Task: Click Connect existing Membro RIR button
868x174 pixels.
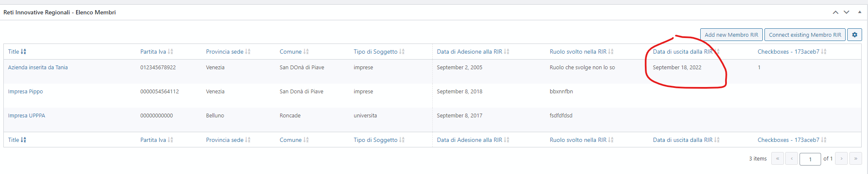Action: tap(805, 35)
